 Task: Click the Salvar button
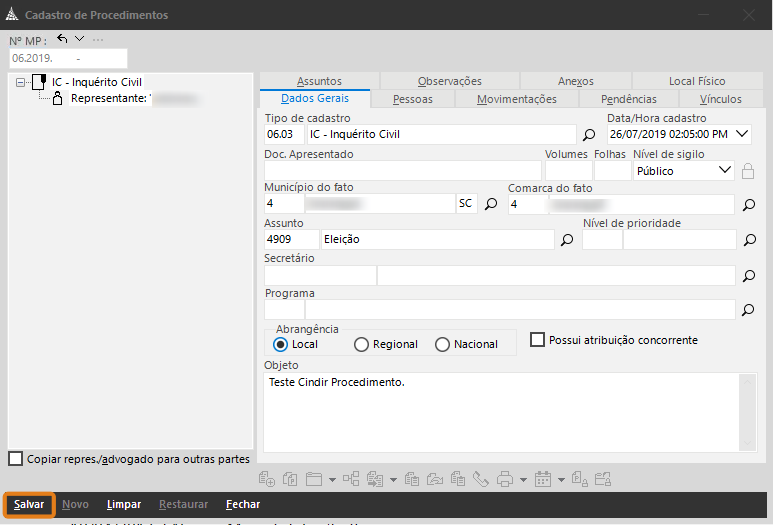click(29, 504)
